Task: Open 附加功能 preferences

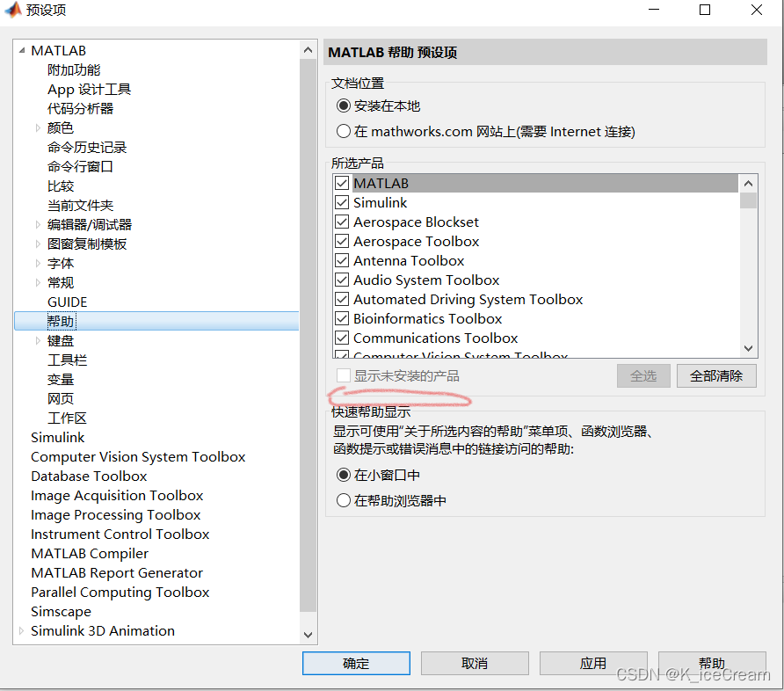Action: pyautogui.click(x=74, y=70)
